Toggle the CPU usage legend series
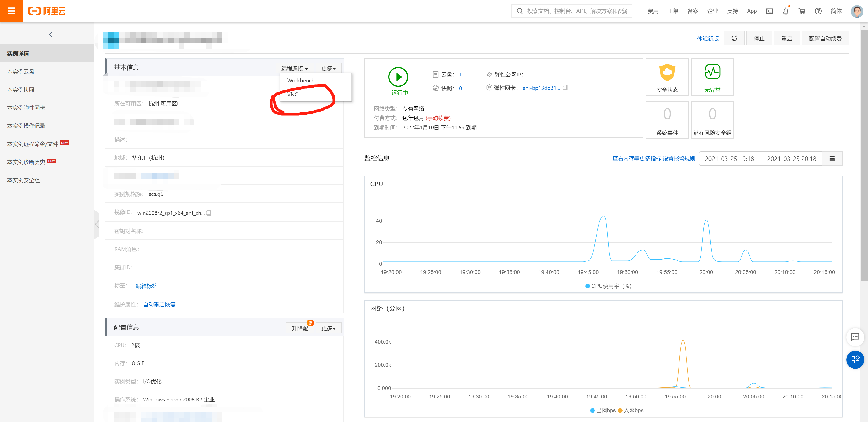The height and width of the screenshot is (422, 868). 608,286
